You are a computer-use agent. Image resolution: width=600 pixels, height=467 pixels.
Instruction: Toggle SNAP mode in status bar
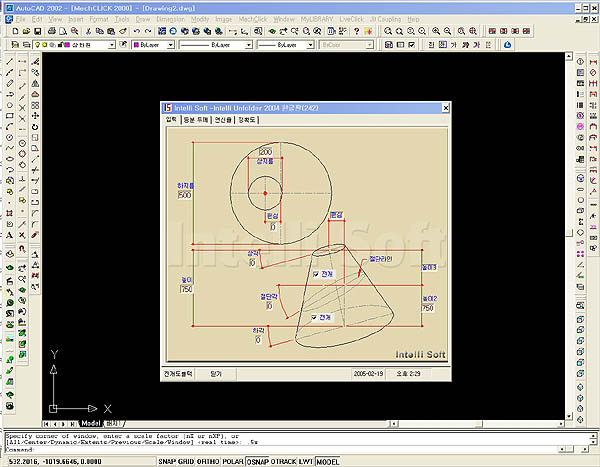click(167, 461)
